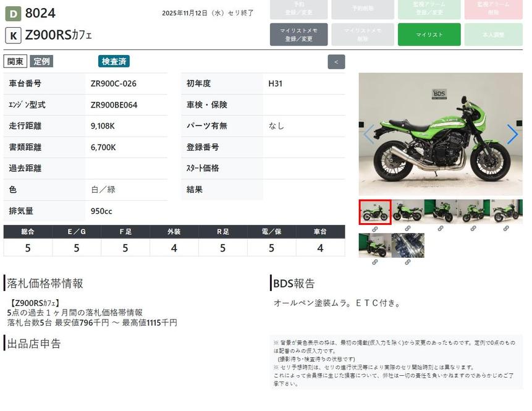The width and height of the screenshot is (532, 411).
Task: Select the 検査済 status badge
Action: (x=114, y=61)
